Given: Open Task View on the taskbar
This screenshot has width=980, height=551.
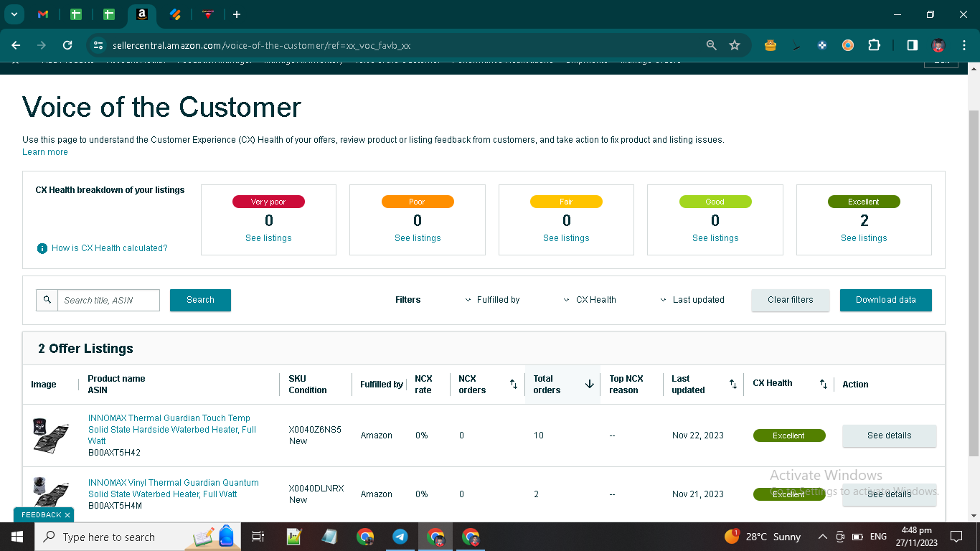Looking at the screenshot, I should click(258, 537).
